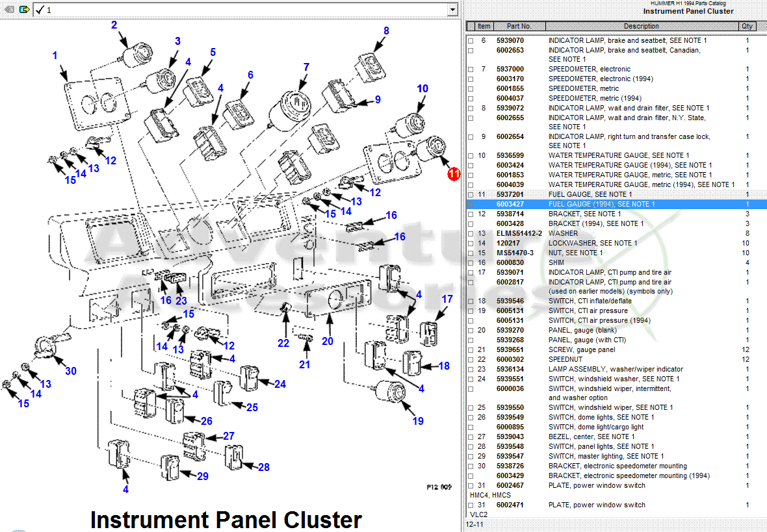Sort by the Item column header
Screen dimensions: 767x532
(x=484, y=27)
